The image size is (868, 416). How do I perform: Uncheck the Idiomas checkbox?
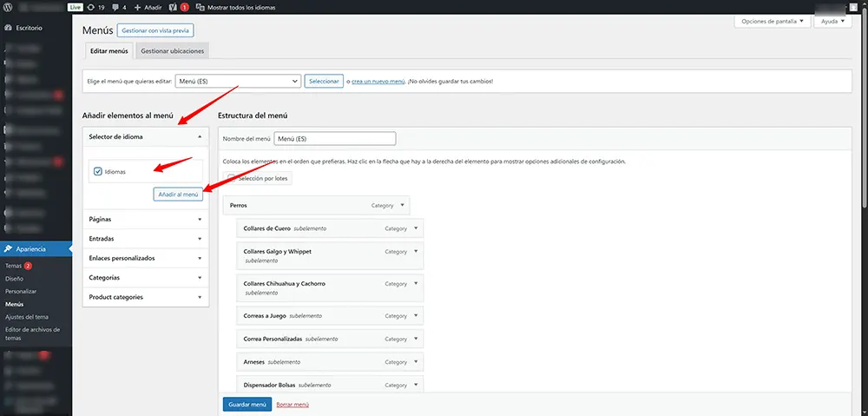click(x=97, y=172)
